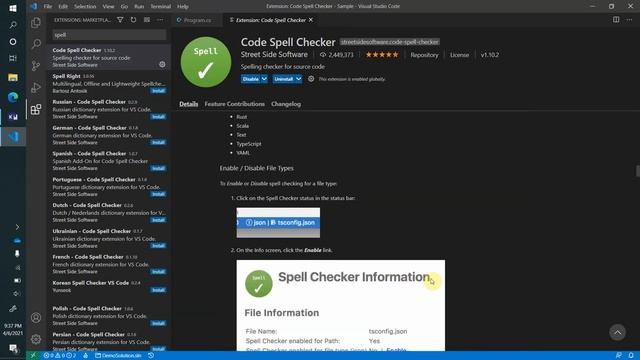The width and height of the screenshot is (640, 360).
Task: Click the Street Side Software publisher name
Action: 274,55
